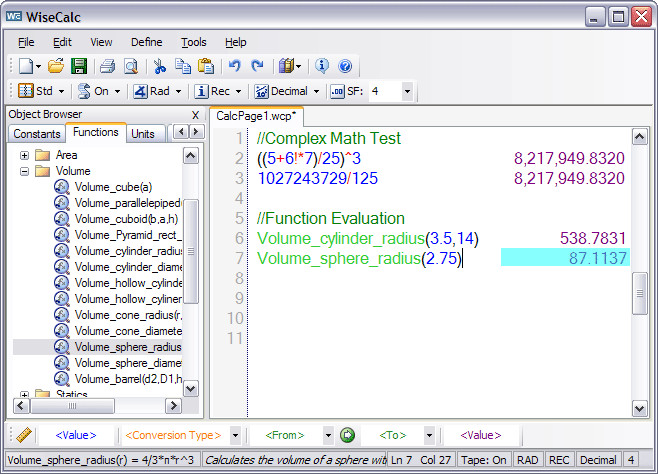
Task: Click the ruler unit conversion icon
Action: (24, 435)
